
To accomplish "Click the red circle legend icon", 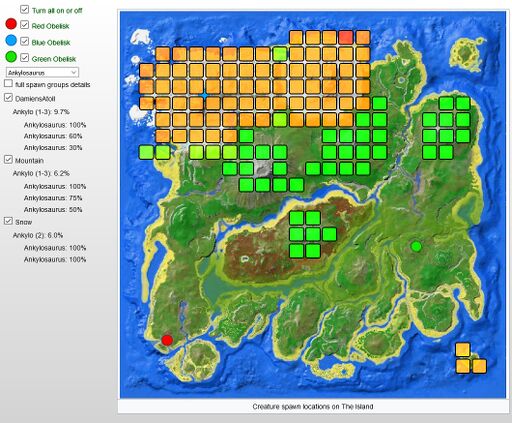I will (x=11, y=24).
